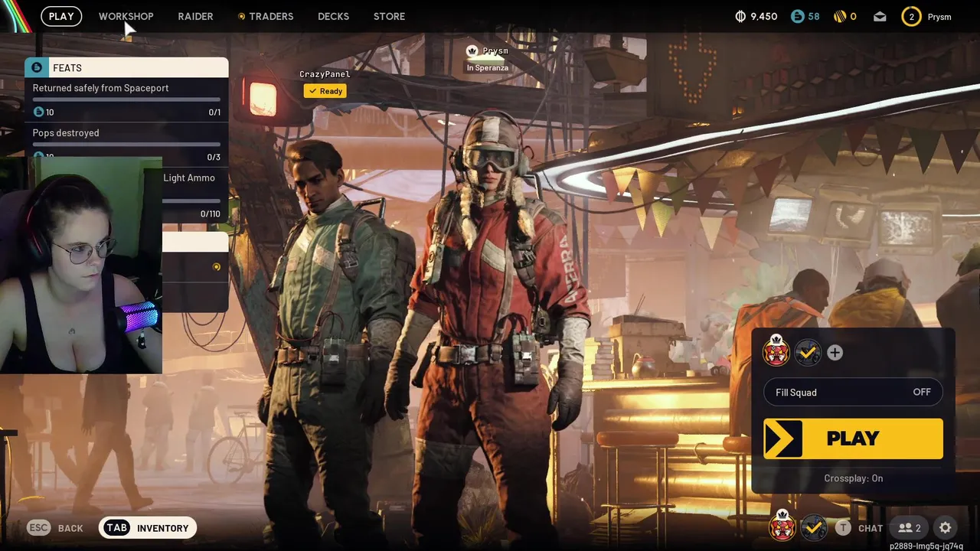Open the CHAT panel
980x551 pixels.
(871, 528)
